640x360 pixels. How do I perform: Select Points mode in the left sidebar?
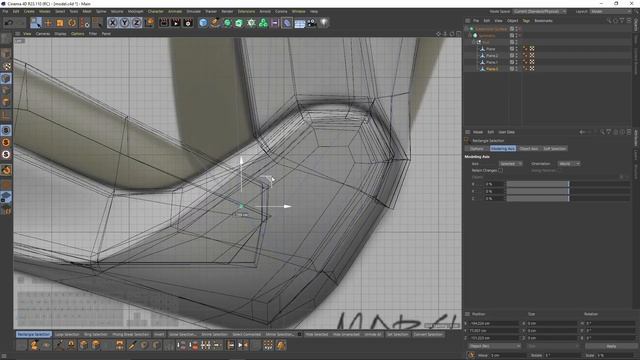coord(6,78)
